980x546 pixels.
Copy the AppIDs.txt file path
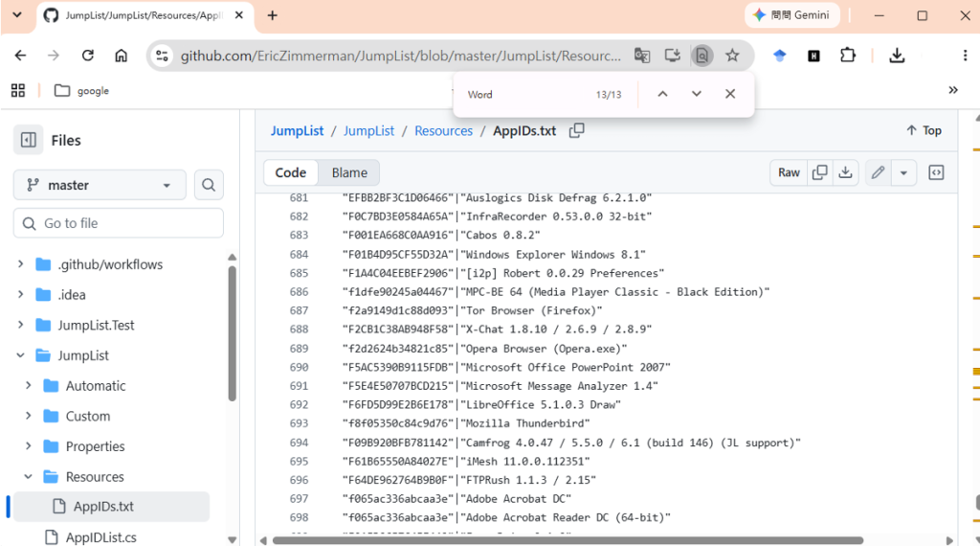[576, 130]
